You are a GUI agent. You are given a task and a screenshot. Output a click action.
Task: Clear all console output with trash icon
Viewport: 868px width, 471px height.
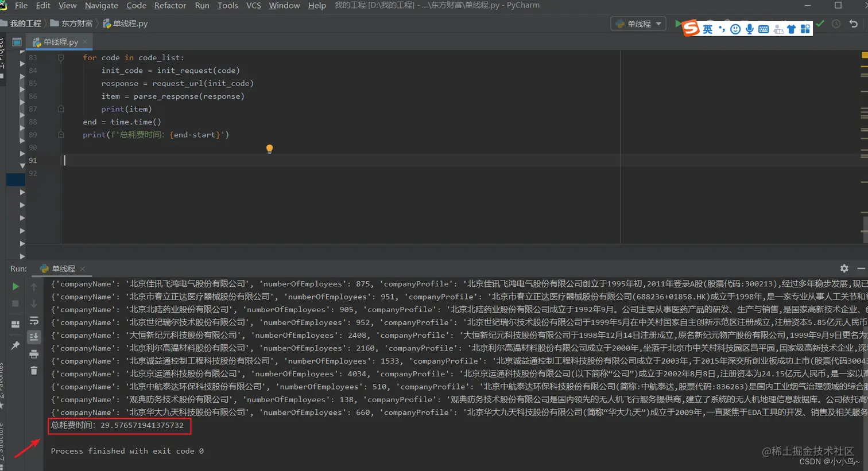click(34, 371)
